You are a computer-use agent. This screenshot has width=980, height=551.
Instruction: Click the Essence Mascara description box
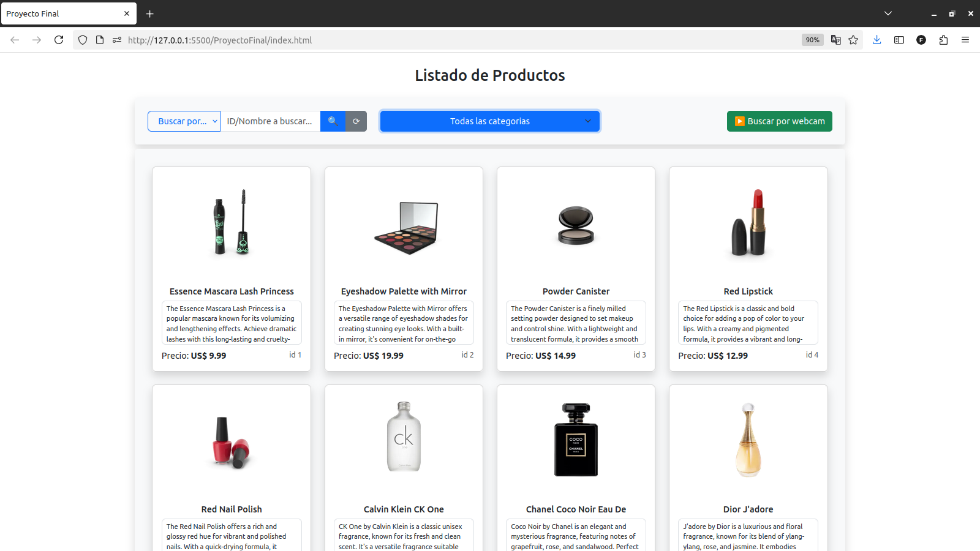point(232,323)
